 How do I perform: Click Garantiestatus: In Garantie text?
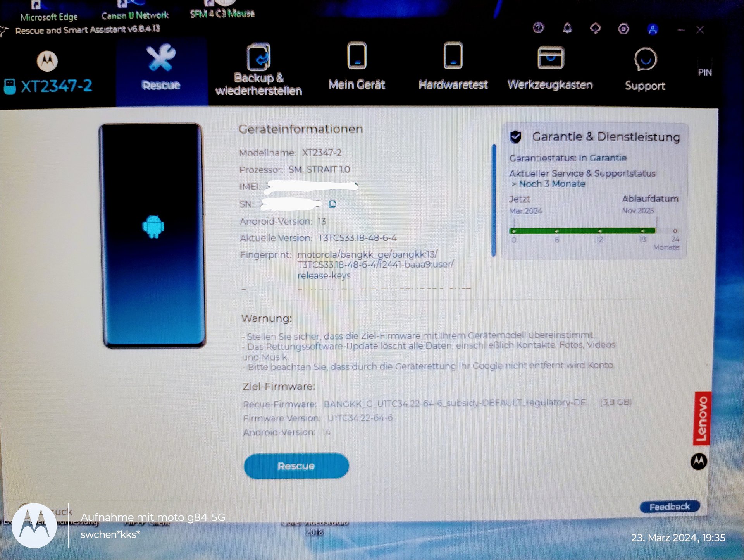coord(568,158)
